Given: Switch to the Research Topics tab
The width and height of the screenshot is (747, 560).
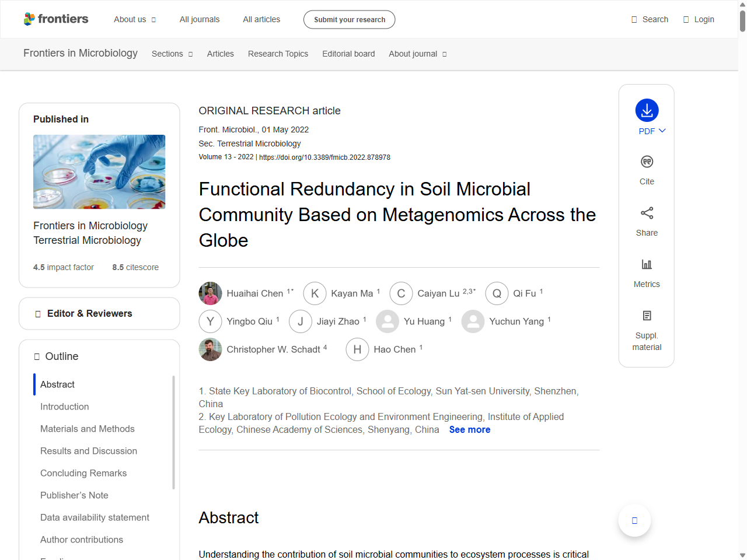Looking at the screenshot, I should [278, 54].
